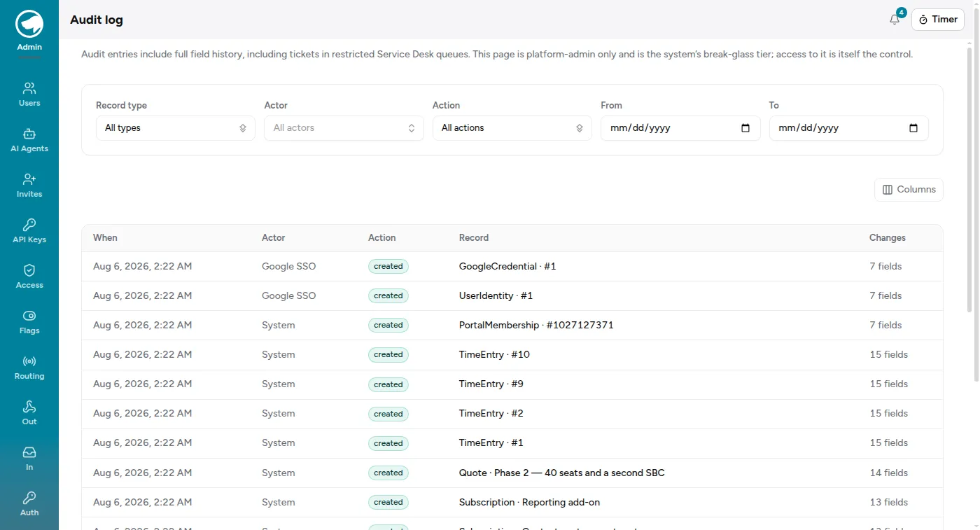Open the Action filter dropdown
Screen dimensions: 980x530
tap(512, 128)
